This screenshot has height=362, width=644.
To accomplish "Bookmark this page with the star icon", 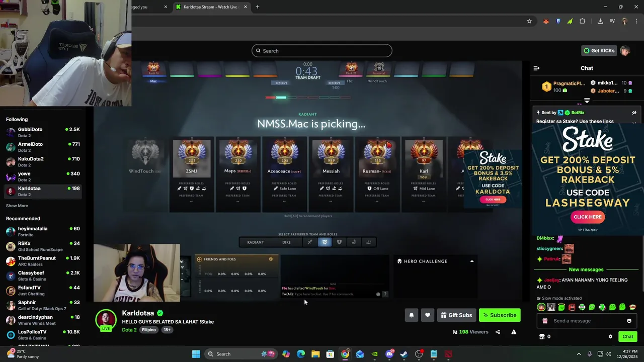I will (x=529, y=21).
